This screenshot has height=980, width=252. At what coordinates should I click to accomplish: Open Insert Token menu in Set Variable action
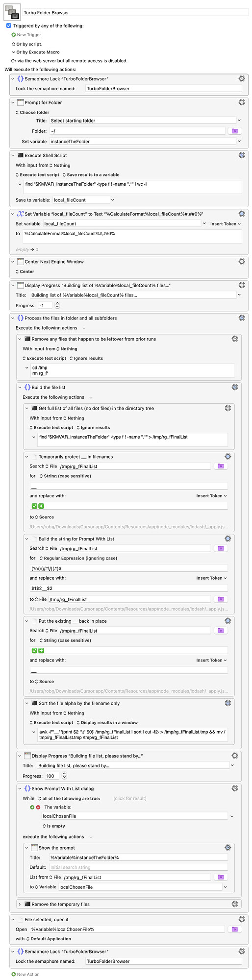226,224
